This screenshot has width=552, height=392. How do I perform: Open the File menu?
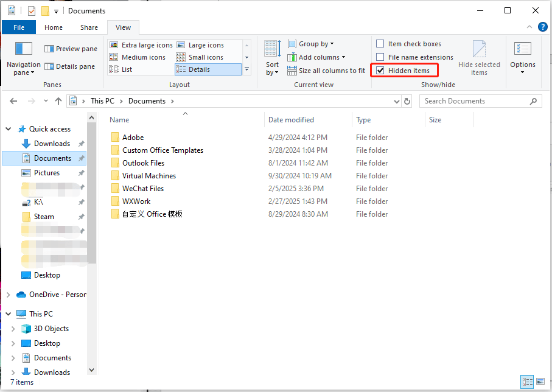pos(18,27)
